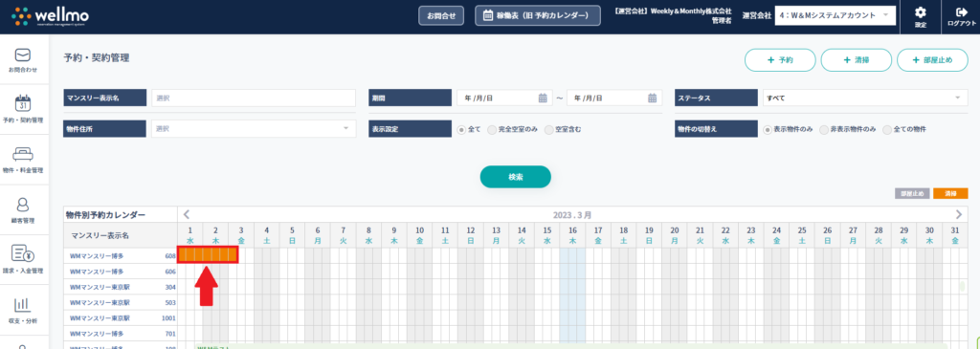Click day 16 column header
The image size is (980, 349).
[x=572, y=235]
